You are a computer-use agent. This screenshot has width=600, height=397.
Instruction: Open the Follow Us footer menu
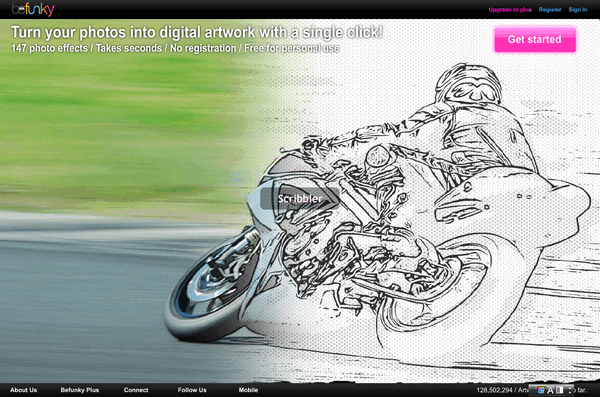click(192, 390)
